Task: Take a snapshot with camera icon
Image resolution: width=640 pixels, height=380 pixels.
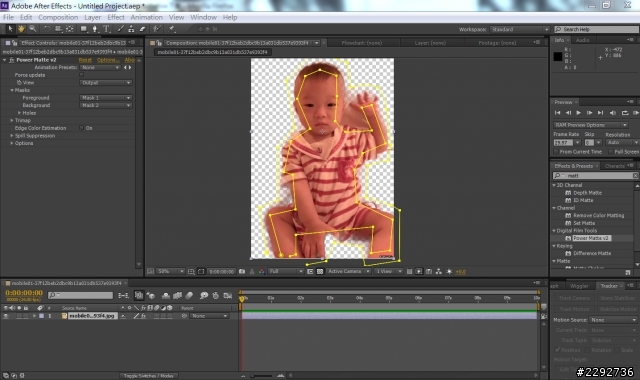Action: click(242, 271)
